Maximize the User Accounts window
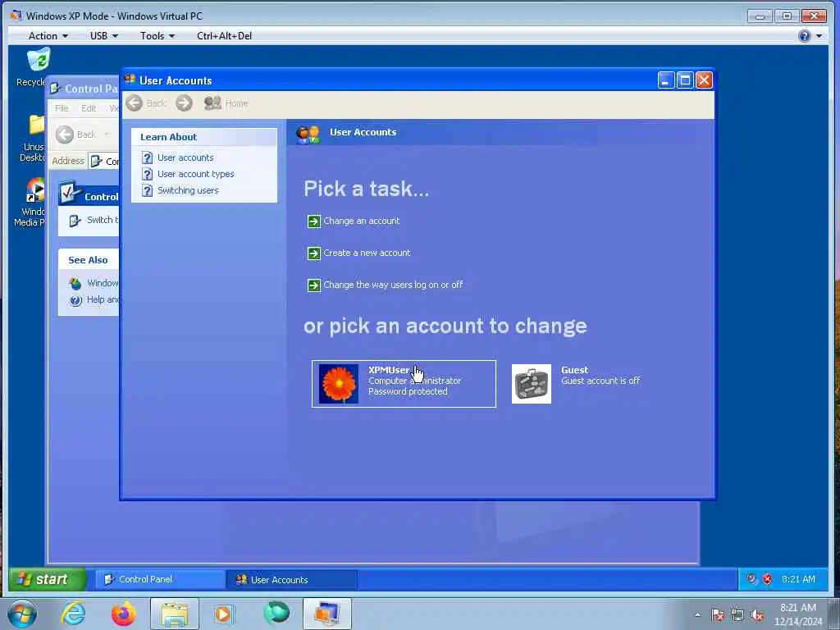Image resolution: width=840 pixels, height=630 pixels. point(685,80)
